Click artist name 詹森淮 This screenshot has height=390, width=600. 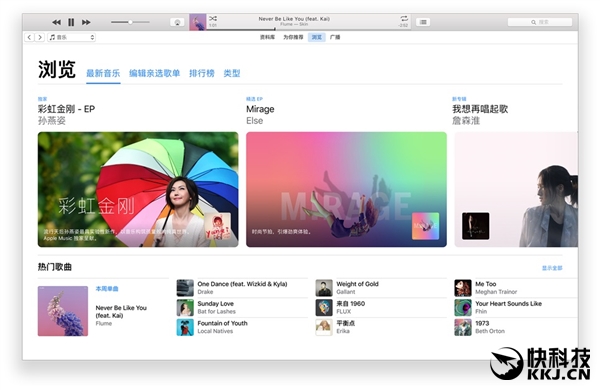pyautogui.click(x=466, y=121)
